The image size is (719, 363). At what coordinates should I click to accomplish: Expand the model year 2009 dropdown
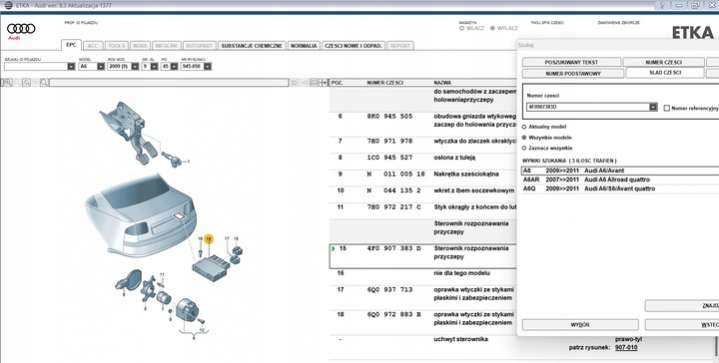135,66
